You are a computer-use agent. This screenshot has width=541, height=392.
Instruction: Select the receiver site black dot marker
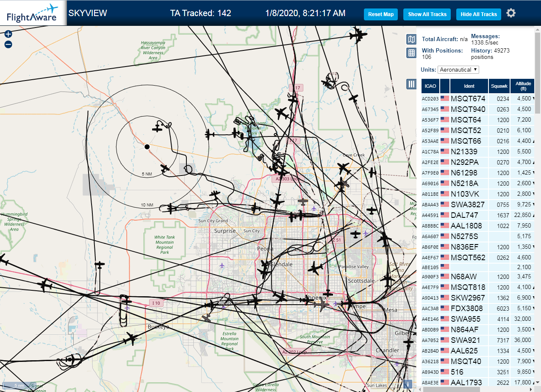point(147,147)
